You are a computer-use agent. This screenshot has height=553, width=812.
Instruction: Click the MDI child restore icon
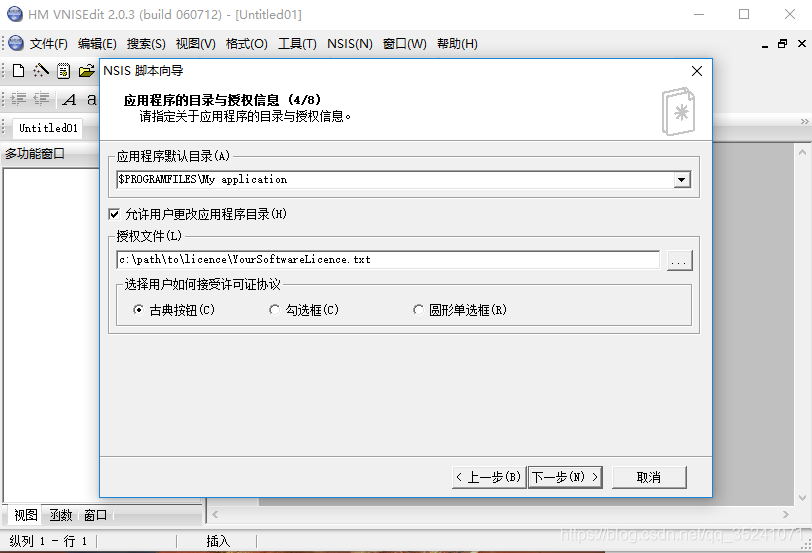pos(782,44)
